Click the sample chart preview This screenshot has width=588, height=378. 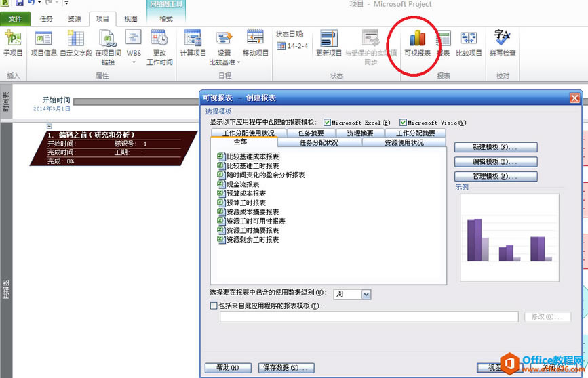click(509, 238)
